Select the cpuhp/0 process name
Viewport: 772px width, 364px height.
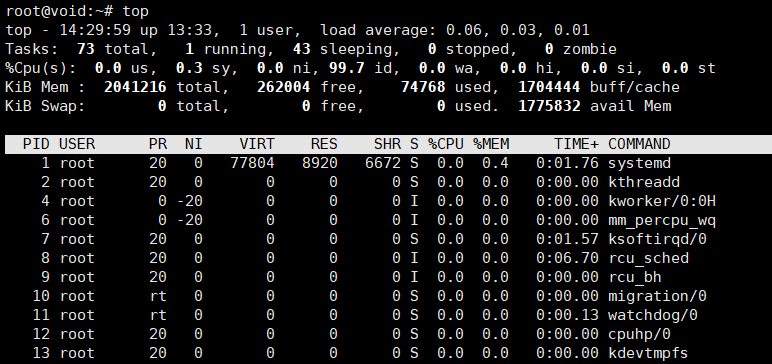pos(639,334)
